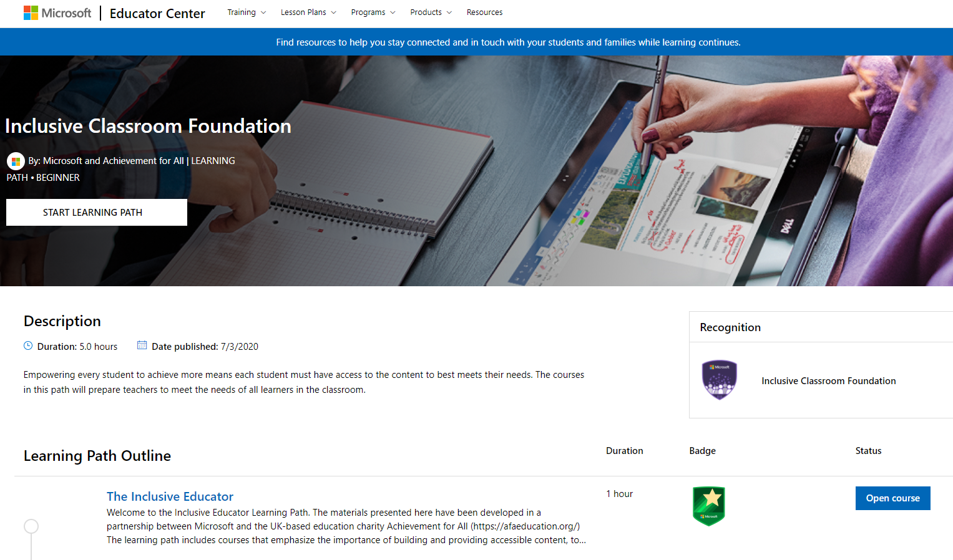
Task: Click the Start Learning Path button
Action: pos(97,212)
